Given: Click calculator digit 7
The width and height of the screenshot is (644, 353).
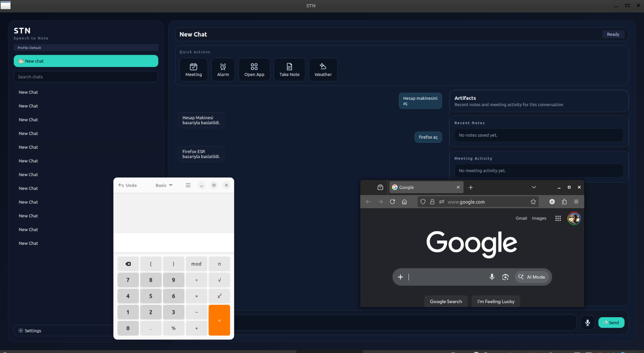Looking at the screenshot, I should (x=128, y=280).
